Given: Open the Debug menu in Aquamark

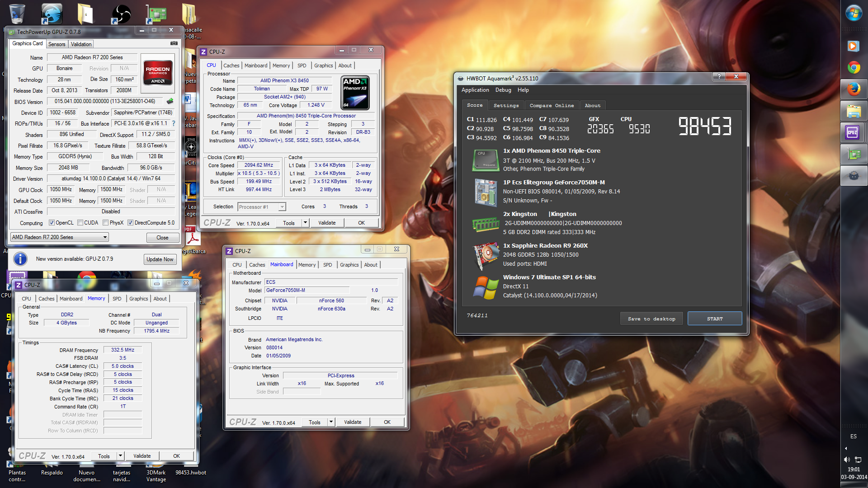Looking at the screenshot, I should [503, 90].
